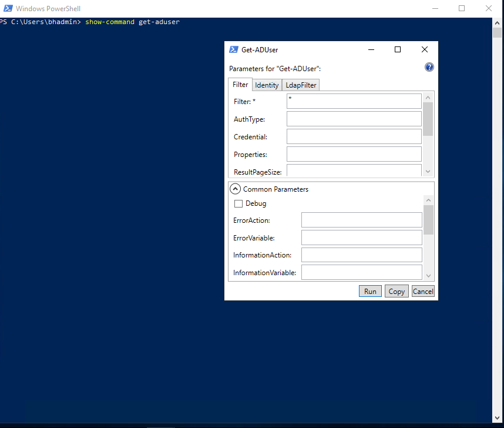Screen dimensions: 504x428
Task: Run the Get-ADUser command
Action: (370, 291)
